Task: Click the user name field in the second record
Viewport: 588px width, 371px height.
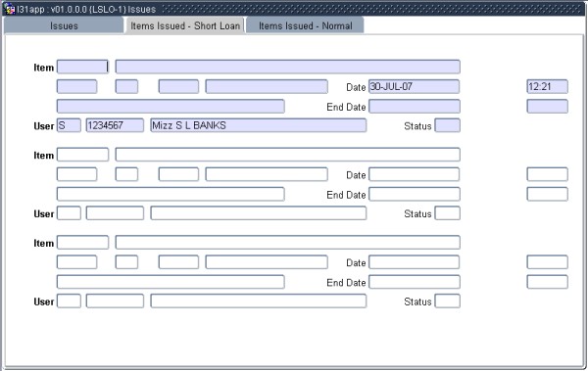Action: [x=259, y=213]
